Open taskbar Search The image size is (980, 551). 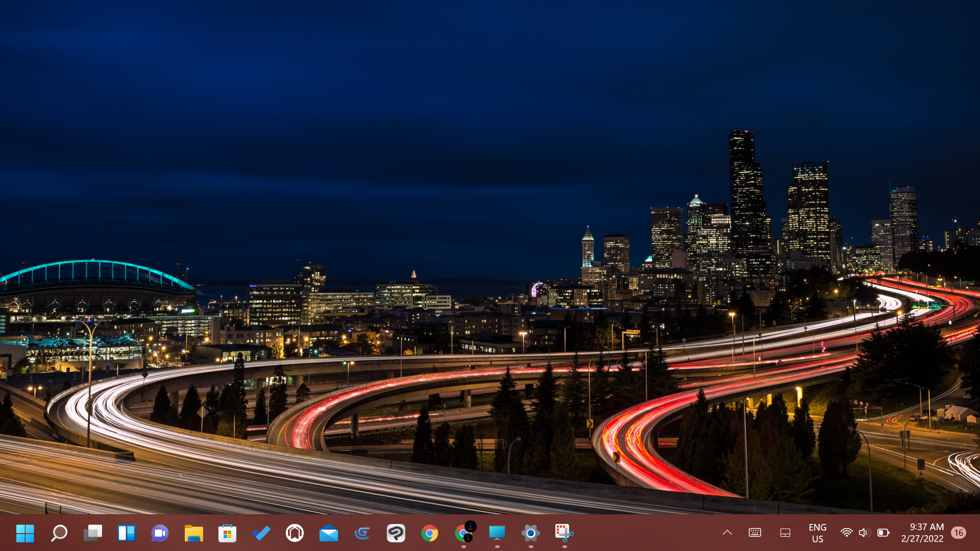(59, 533)
